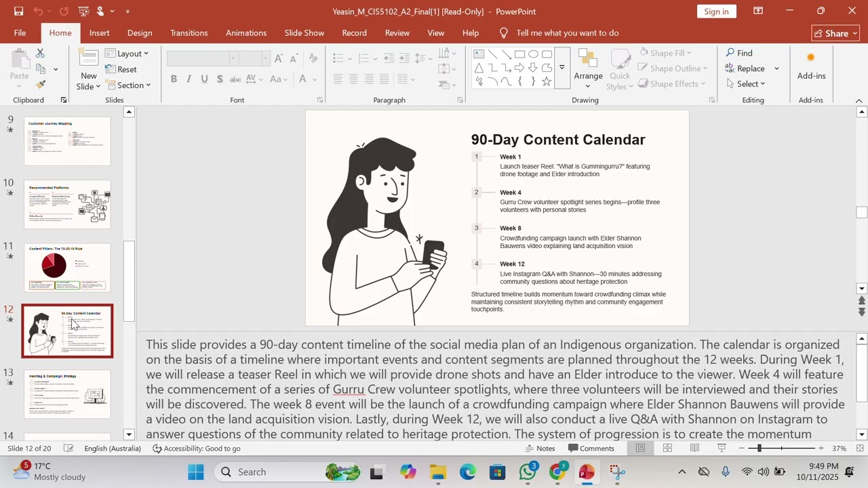This screenshot has width=868, height=488.
Task: Select the star shape in shapes gallery
Action: click(x=546, y=81)
